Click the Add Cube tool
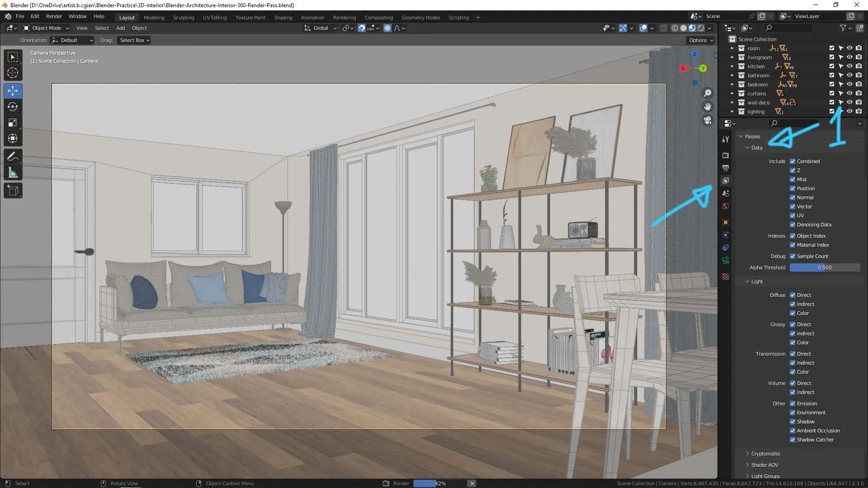The width and height of the screenshot is (868, 488). pyautogui.click(x=13, y=191)
